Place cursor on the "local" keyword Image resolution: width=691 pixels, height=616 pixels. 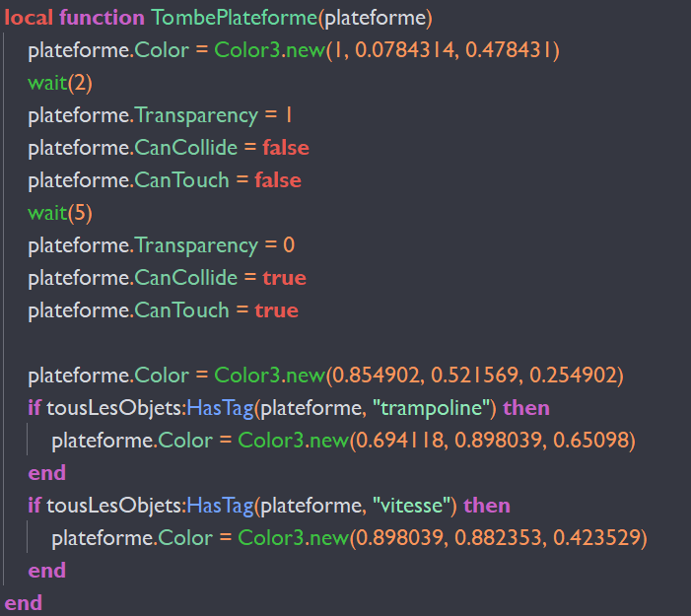(29, 18)
